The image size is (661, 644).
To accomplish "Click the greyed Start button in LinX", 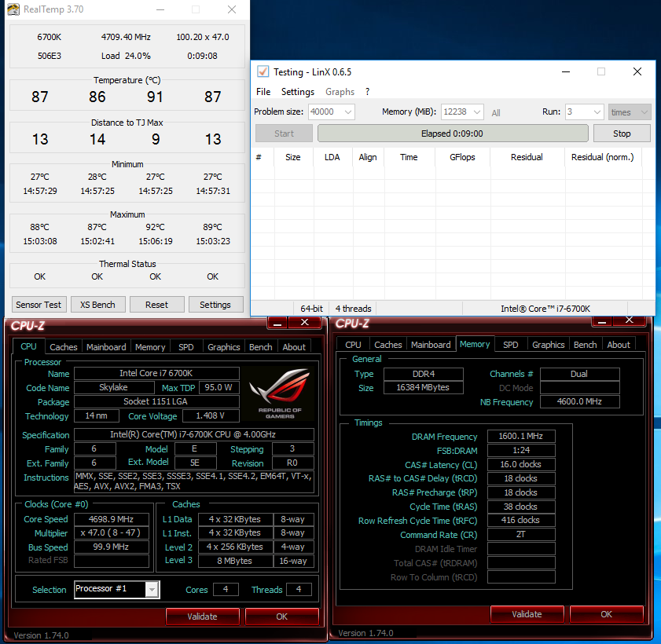I will click(x=285, y=134).
